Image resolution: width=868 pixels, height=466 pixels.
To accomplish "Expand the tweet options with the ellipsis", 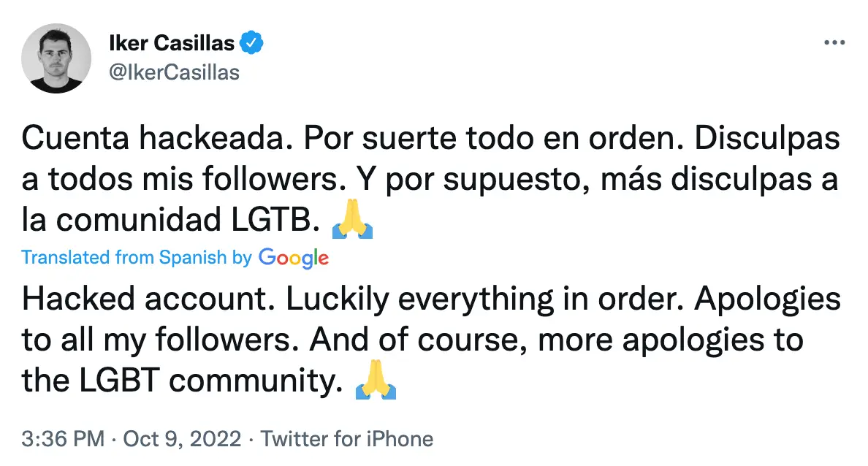I will tap(833, 42).
